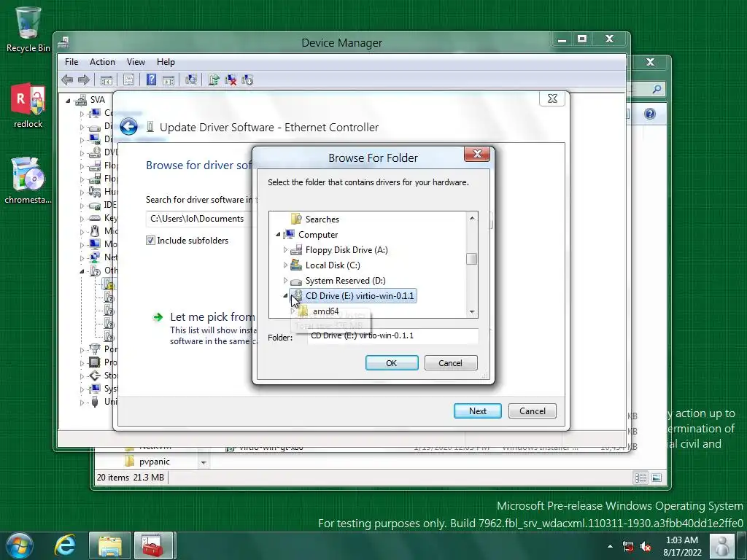Click Next in Update Driver Software wizard
The height and width of the screenshot is (560, 747).
coord(477,411)
